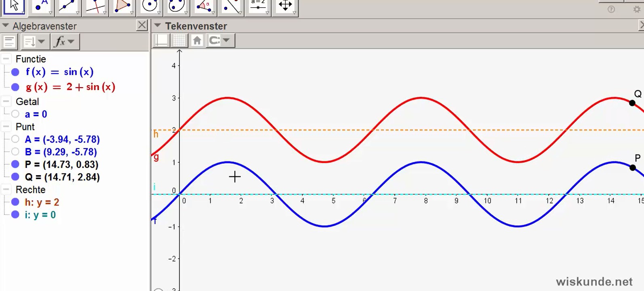Click the Getal group label
The image size is (644, 291).
click(x=27, y=101)
